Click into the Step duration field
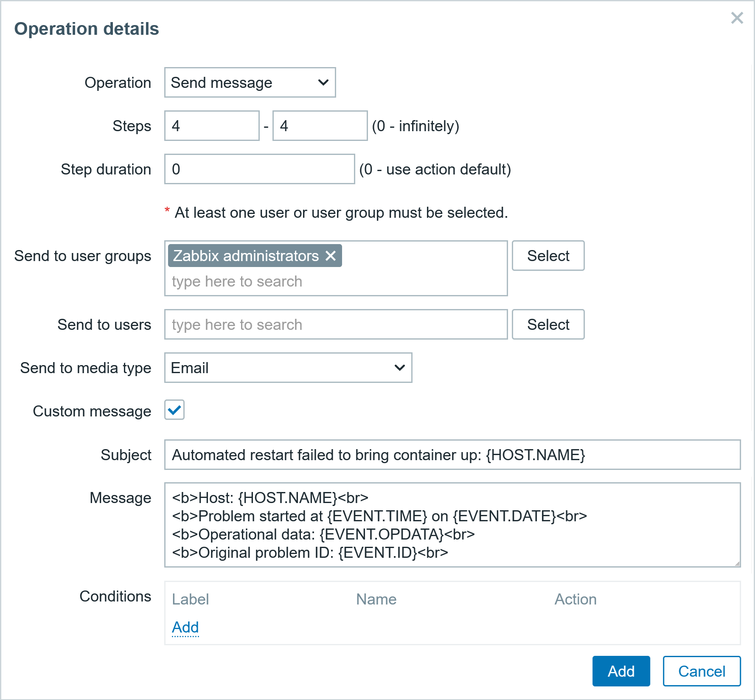Viewport: 755px width, 700px height. (260, 169)
